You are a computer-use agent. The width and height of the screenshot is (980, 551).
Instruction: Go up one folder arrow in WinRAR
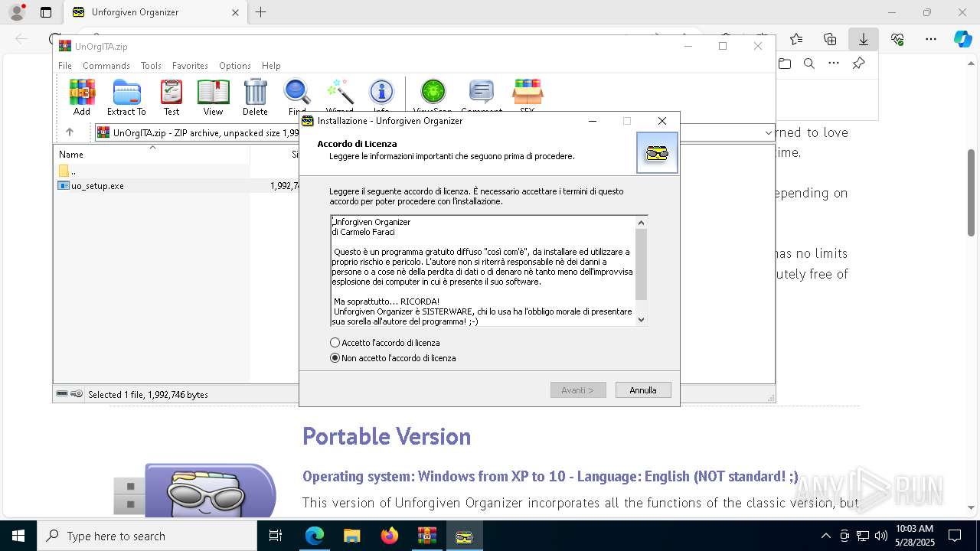pos(70,132)
